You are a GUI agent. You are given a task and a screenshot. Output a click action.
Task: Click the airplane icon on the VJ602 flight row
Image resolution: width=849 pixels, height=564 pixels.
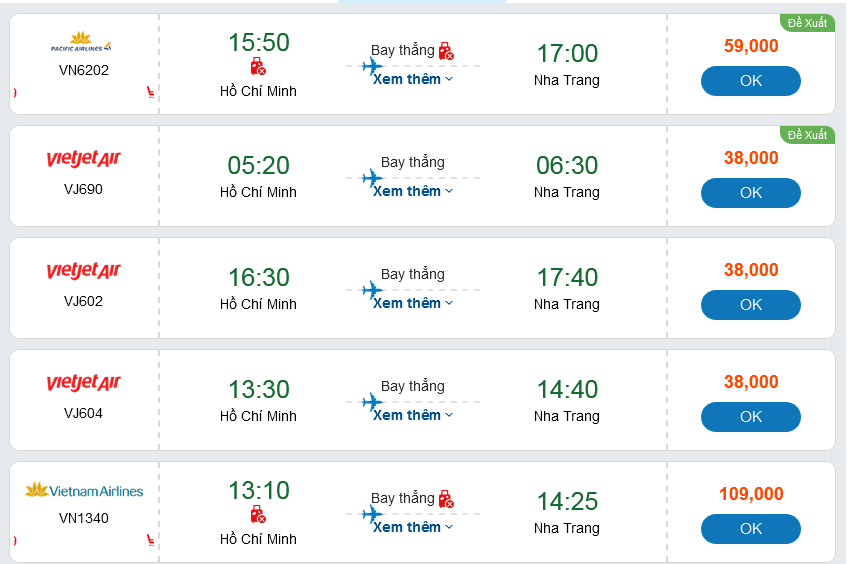point(372,291)
